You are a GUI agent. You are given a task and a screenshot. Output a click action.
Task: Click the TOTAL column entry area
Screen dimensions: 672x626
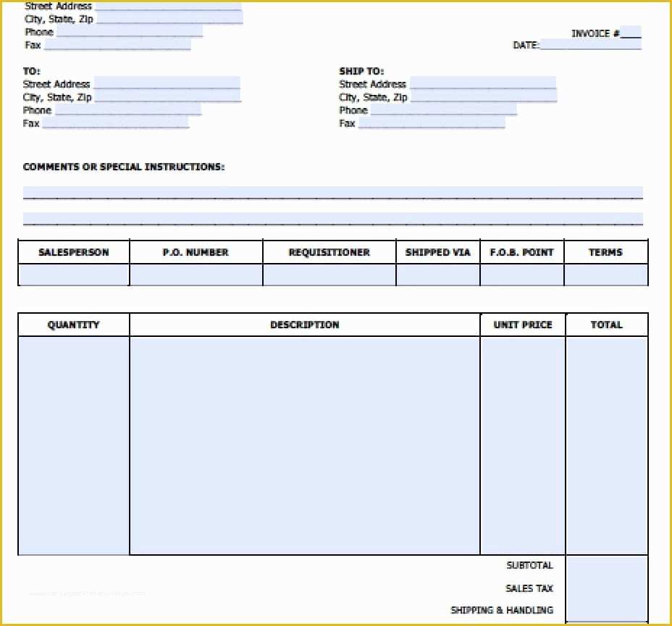[x=607, y=446]
